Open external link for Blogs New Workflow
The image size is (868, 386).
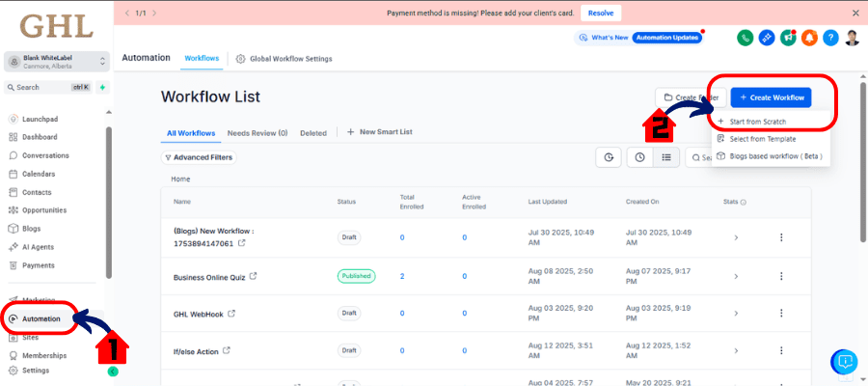[241, 243]
